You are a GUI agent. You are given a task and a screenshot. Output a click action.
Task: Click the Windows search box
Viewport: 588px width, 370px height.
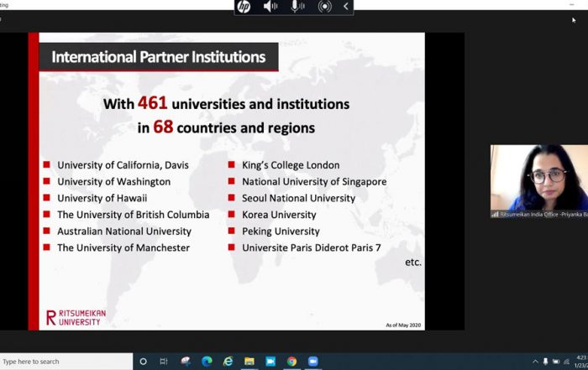point(66,362)
